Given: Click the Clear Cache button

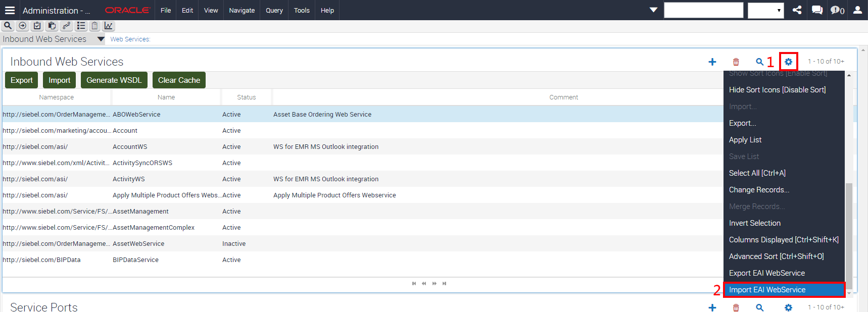Looking at the screenshot, I should 179,80.
